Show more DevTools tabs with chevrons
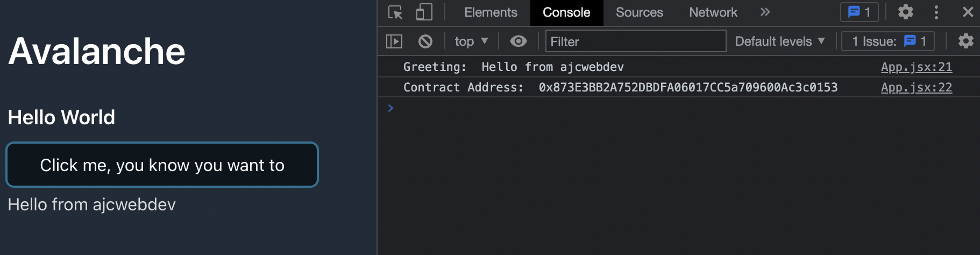The width and height of the screenshot is (980, 255). coord(765,12)
